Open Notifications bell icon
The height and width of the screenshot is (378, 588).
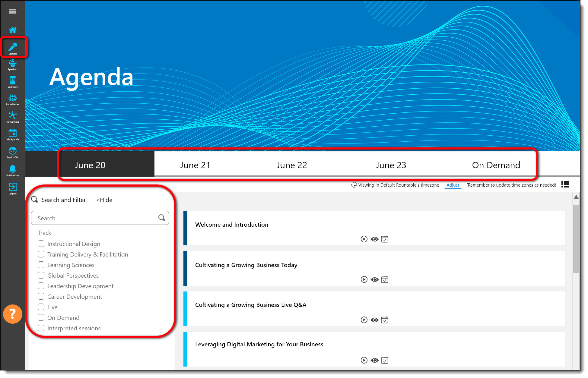tap(13, 170)
